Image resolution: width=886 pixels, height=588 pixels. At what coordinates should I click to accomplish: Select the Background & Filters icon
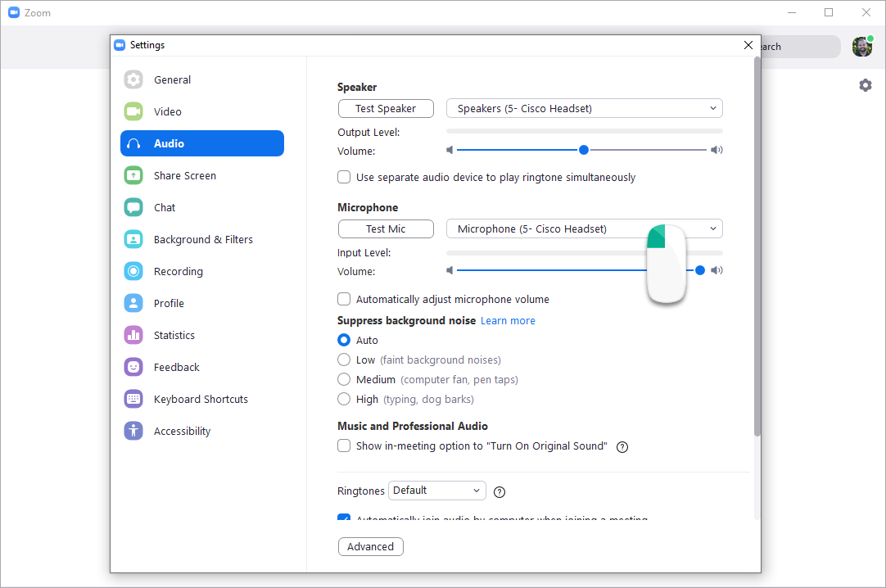tap(133, 239)
